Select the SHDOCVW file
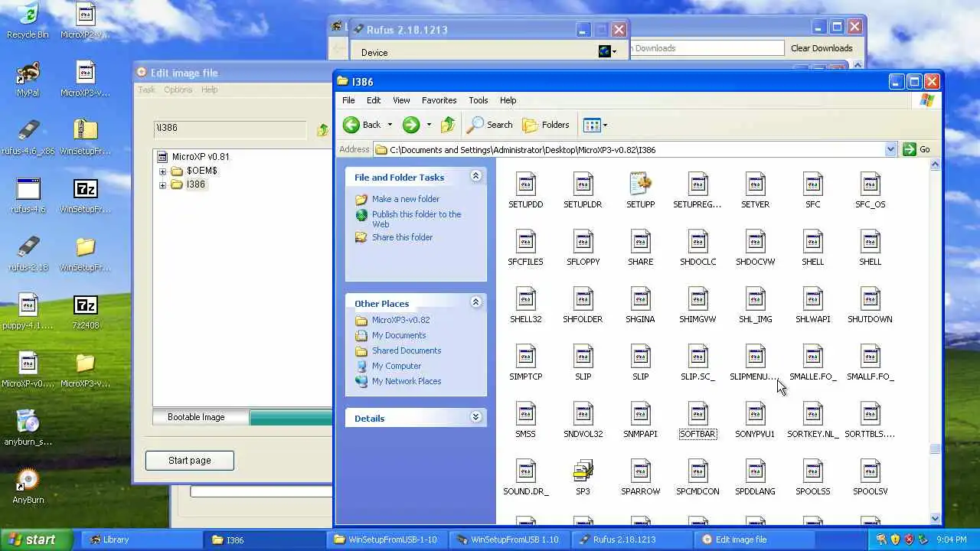Image resolution: width=980 pixels, height=551 pixels. coord(755,248)
